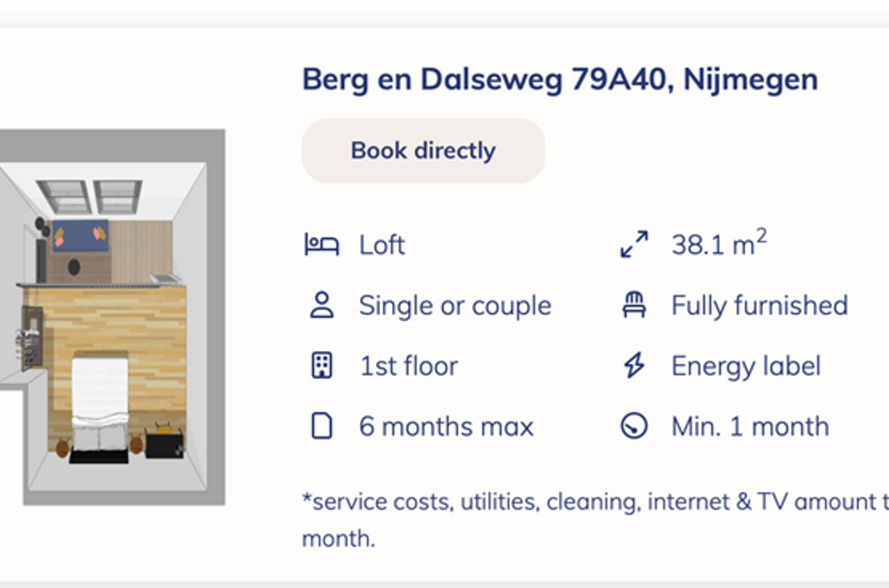The width and height of the screenshot is (889, 588).
Task: Select the Single or couple text
Action: (x=455, y=306)
